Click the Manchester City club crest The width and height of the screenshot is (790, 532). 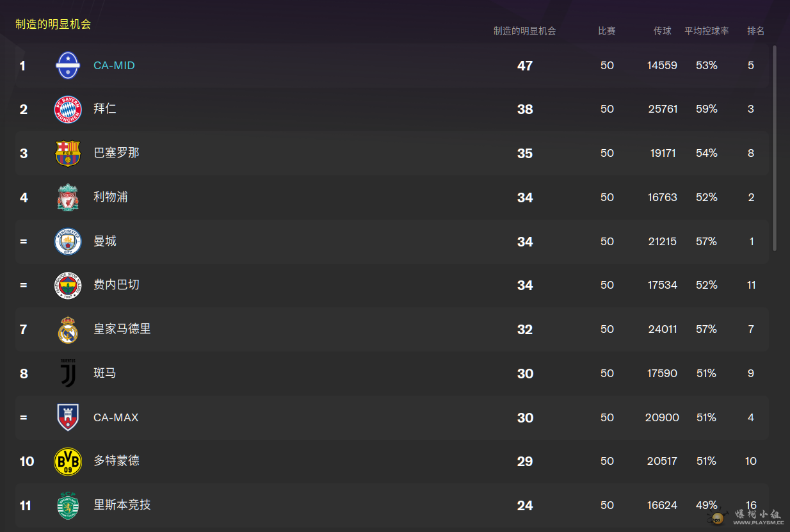(x=68, y=241)
